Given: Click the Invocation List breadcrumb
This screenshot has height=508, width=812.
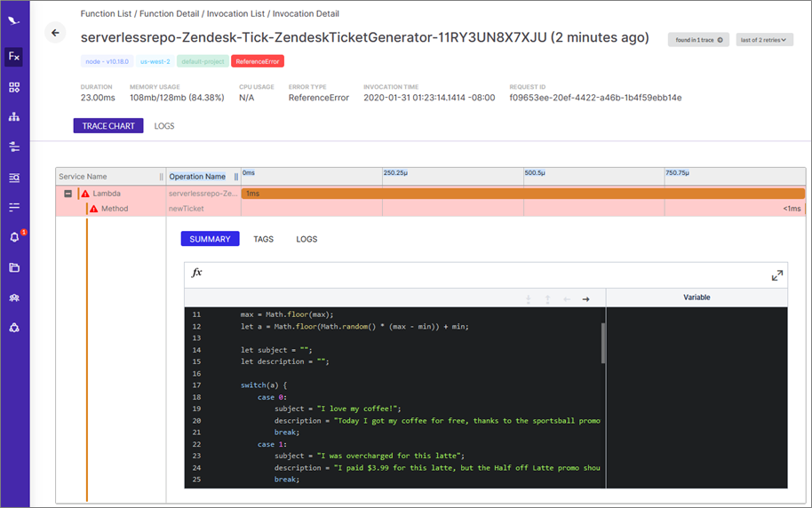Looking at the screenshot, I should (235, 14).
